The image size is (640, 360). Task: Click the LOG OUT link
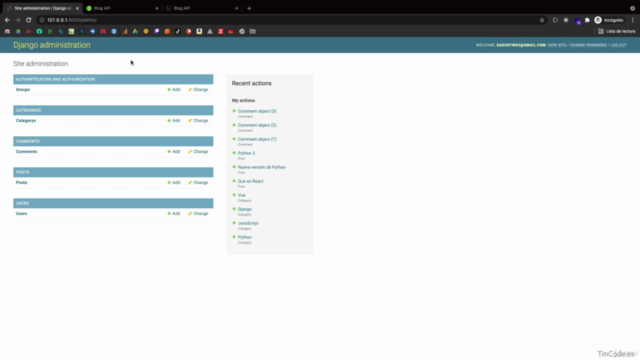tap(618, 45)
